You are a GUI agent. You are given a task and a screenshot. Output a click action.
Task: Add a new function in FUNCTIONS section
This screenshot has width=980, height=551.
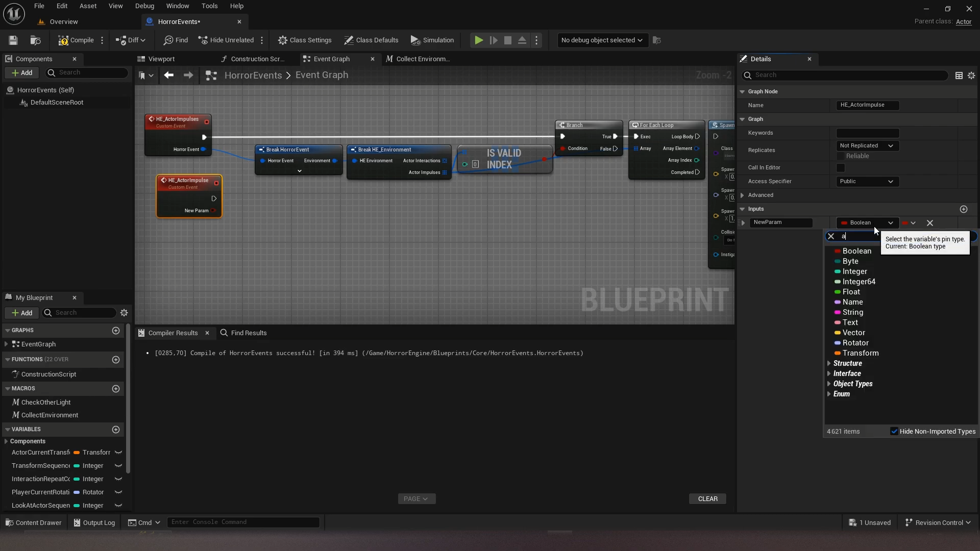tap(116, 360)
